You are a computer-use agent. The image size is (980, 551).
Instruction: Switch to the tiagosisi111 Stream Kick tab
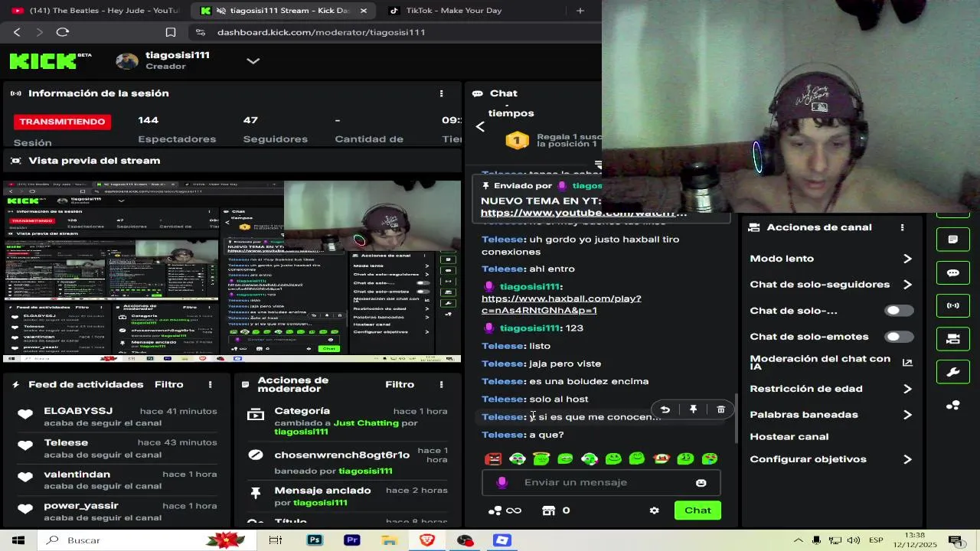(283, 11)
